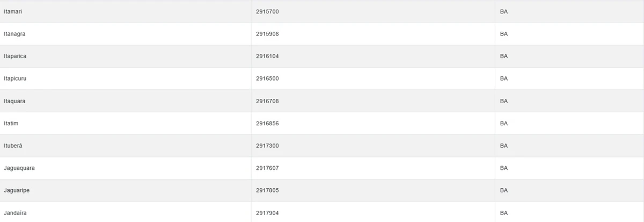This screenshot has height=222, width=644.
Task: Select the Itatim name cell
Action: click(11, 124)
